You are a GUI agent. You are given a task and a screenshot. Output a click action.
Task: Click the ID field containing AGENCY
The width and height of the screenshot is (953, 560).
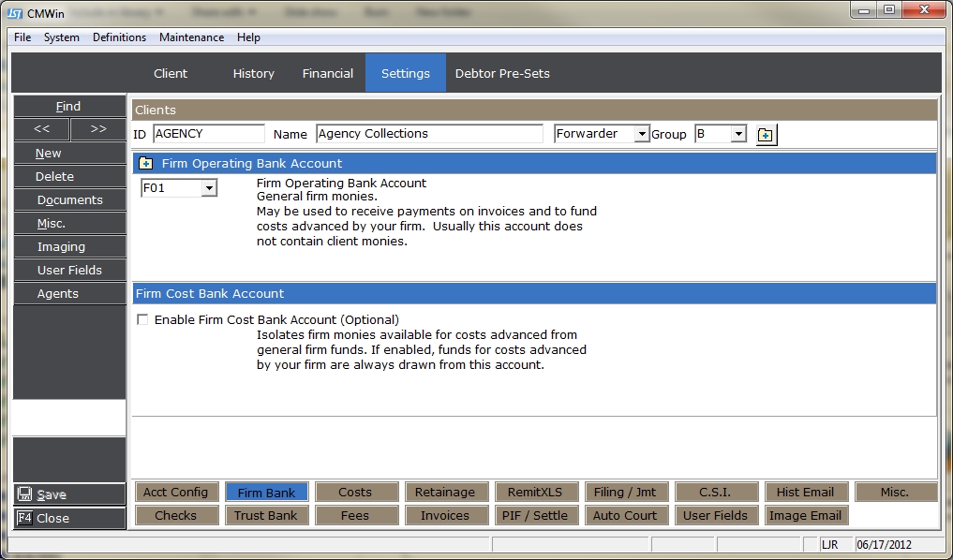coord(208,134)
